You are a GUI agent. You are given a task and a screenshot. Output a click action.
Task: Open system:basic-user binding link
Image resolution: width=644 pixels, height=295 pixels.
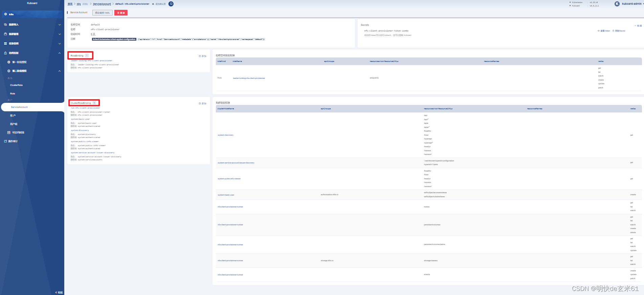80,119
